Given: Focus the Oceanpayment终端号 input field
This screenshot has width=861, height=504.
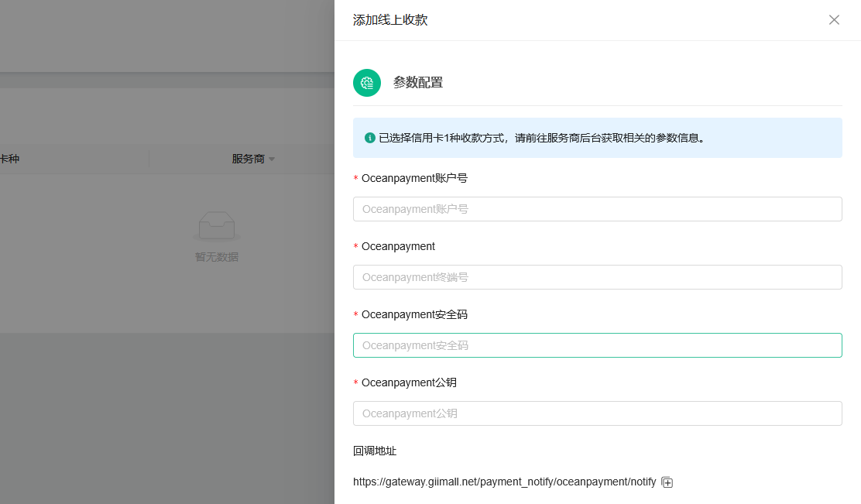Looking at the screenshot, I should point(597,277).
